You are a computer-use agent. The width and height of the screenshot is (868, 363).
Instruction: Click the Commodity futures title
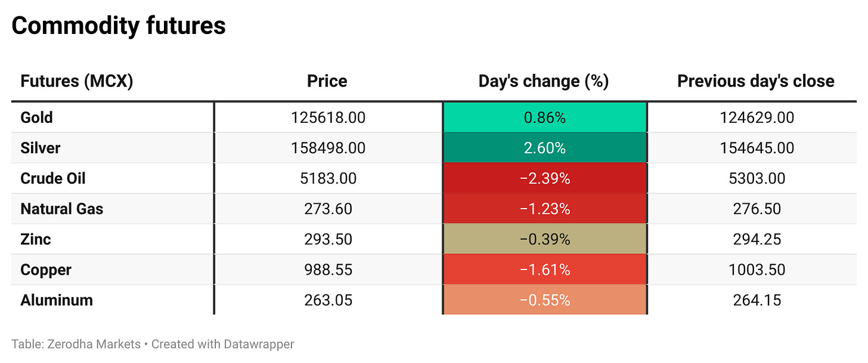click(119, 26)
